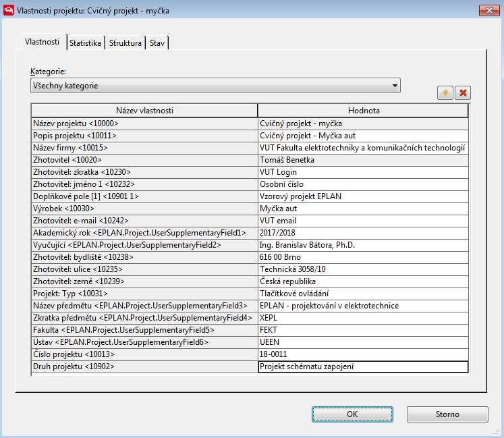Click value 'Vzorový projekt EPLAN'
The height and width of the screenshot is (438, 504).
(x=363, y=196)
